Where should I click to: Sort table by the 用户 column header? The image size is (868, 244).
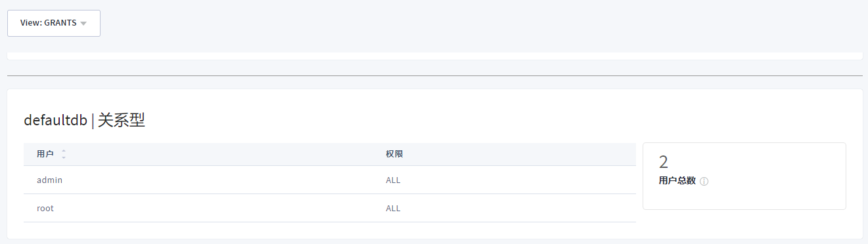[x=45, y=154]
